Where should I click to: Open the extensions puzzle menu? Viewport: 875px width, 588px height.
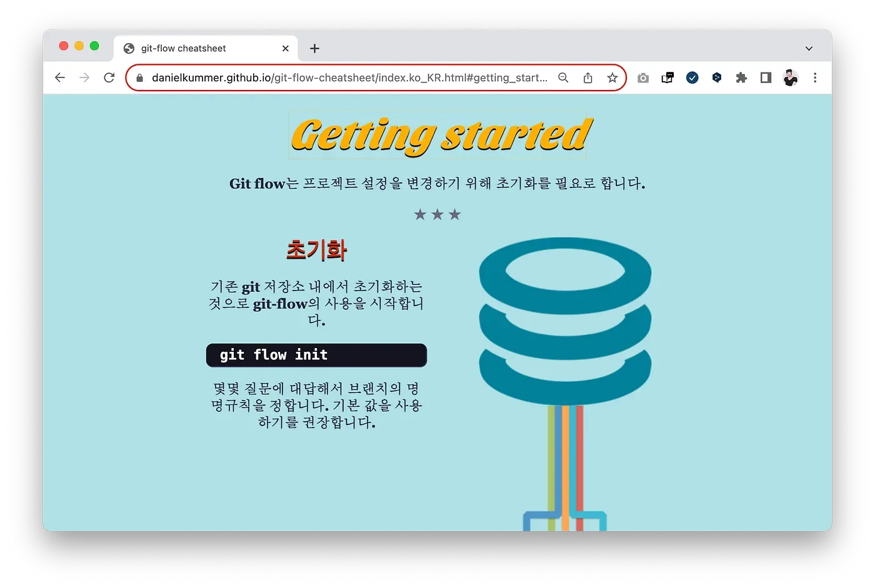tap(741, 77)
